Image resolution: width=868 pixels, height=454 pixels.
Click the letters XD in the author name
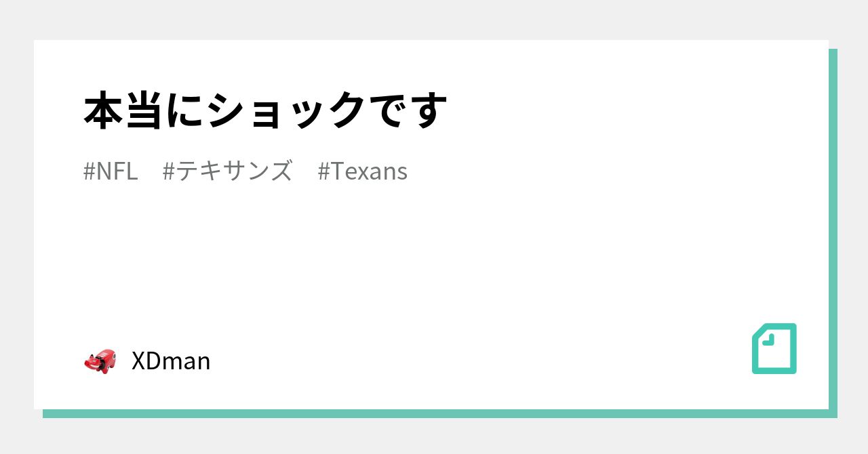pos(146,361)
